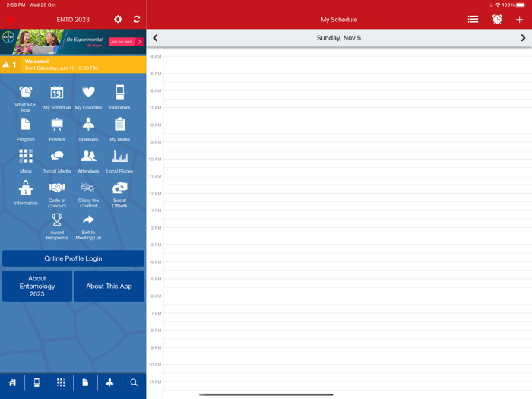Open Posters
532x399 pixels.
click(x=57, y=130)
